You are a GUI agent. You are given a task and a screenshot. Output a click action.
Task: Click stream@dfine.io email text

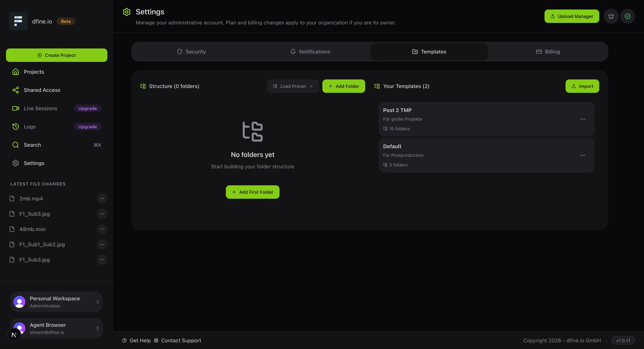[x=47, y=332]
